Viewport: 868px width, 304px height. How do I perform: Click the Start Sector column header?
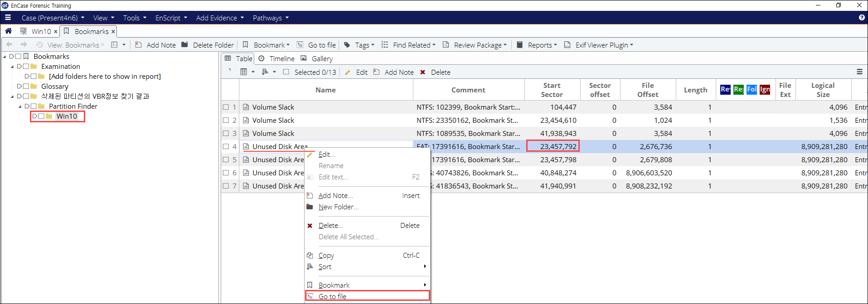552,90
